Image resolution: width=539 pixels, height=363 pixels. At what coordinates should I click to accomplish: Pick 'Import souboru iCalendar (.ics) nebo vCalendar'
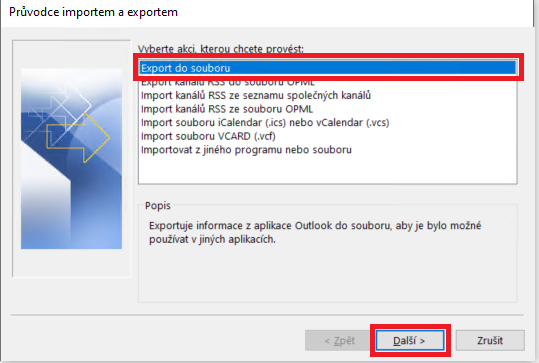pyautogui.click(x=265, y=123)
